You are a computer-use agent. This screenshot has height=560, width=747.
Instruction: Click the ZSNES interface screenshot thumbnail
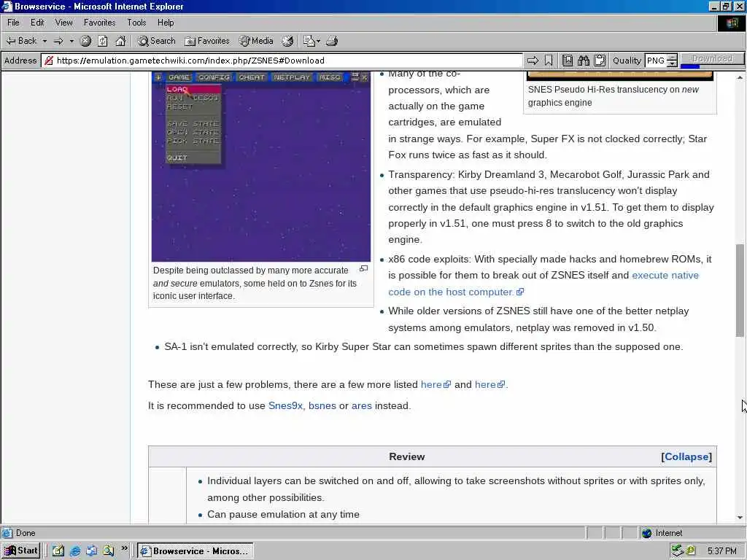pyautogui.click(x=261, y=166)
